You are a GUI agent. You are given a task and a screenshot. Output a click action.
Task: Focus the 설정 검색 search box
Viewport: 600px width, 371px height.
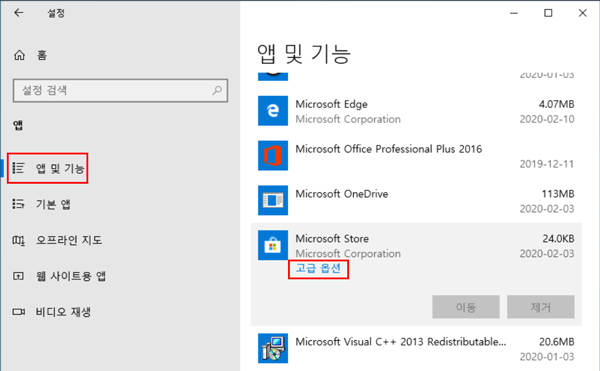120,91
